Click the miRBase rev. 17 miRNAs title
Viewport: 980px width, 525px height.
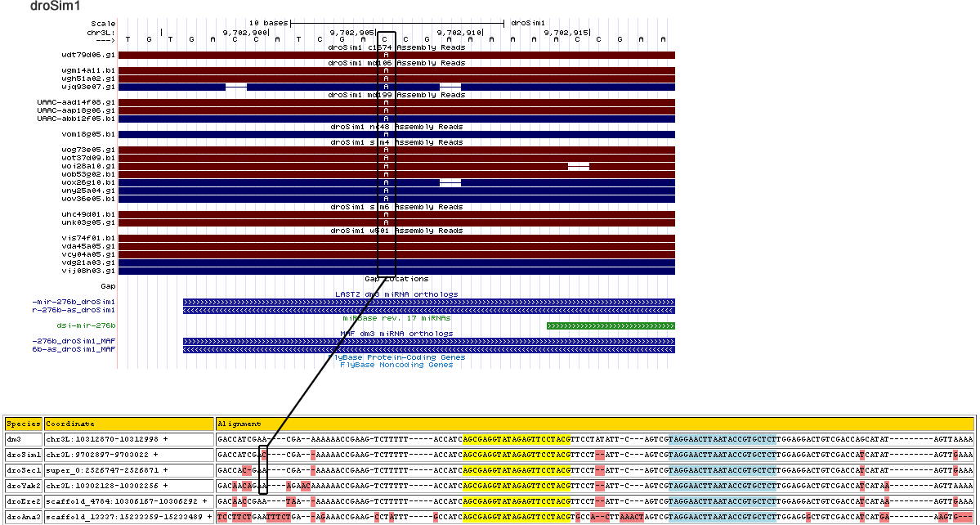396,317
